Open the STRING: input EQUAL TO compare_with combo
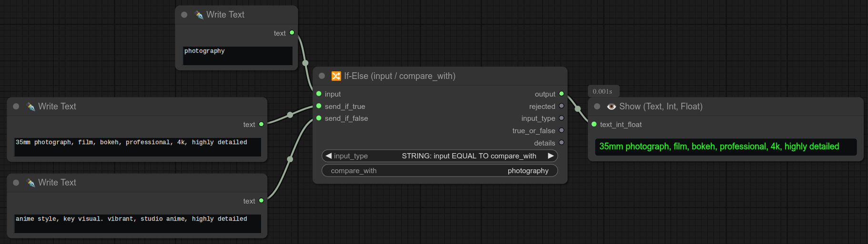The height and width of the screenshot is (244, 868). [x=469, y=156]
